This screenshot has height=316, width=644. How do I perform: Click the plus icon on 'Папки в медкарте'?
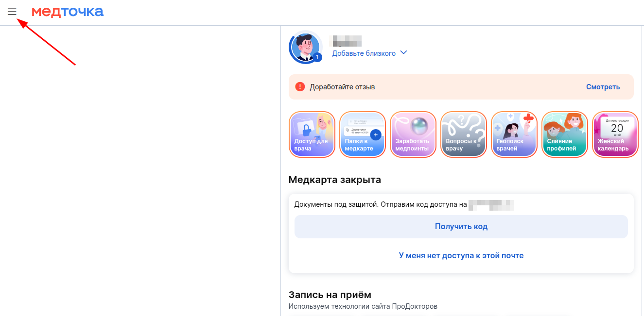pyautogui.click(x=375, y=135)
